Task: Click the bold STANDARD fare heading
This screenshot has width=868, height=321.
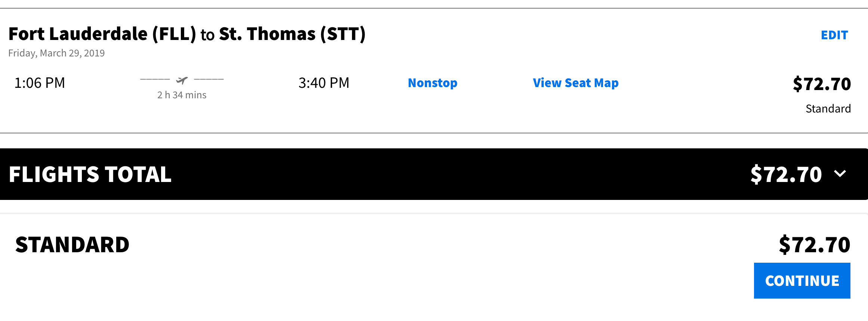Action: 72,245
